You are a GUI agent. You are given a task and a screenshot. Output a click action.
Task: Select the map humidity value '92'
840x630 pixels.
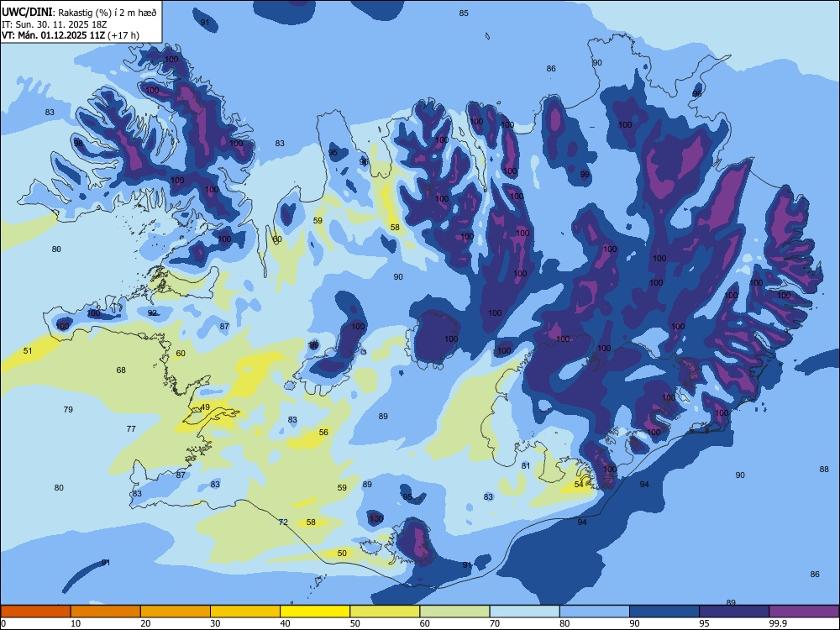pos(153,312)
